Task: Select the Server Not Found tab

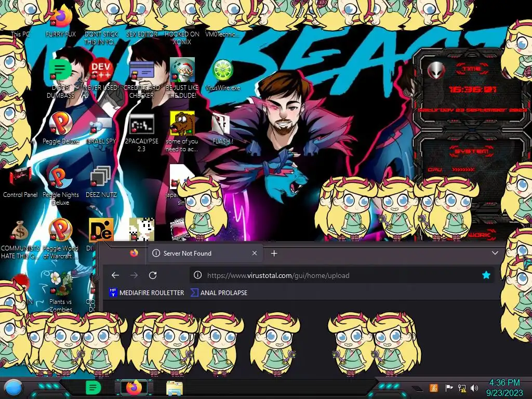Action: pyautogui.click(x=205, y=253)
